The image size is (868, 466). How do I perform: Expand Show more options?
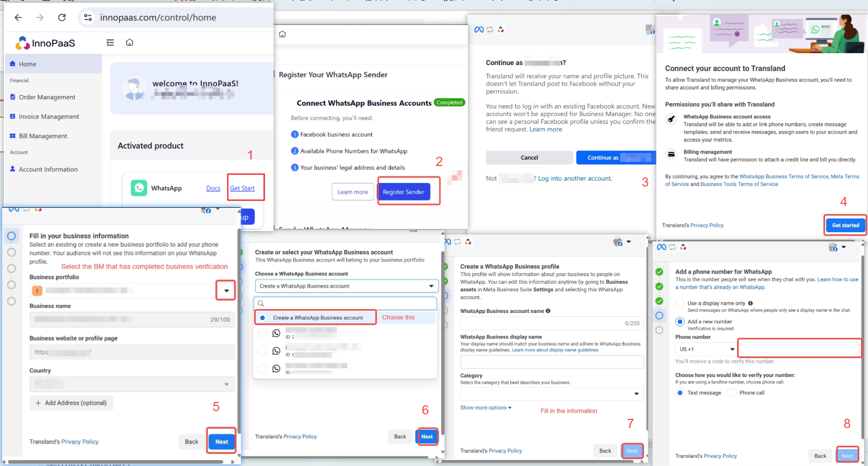point(486,407)
